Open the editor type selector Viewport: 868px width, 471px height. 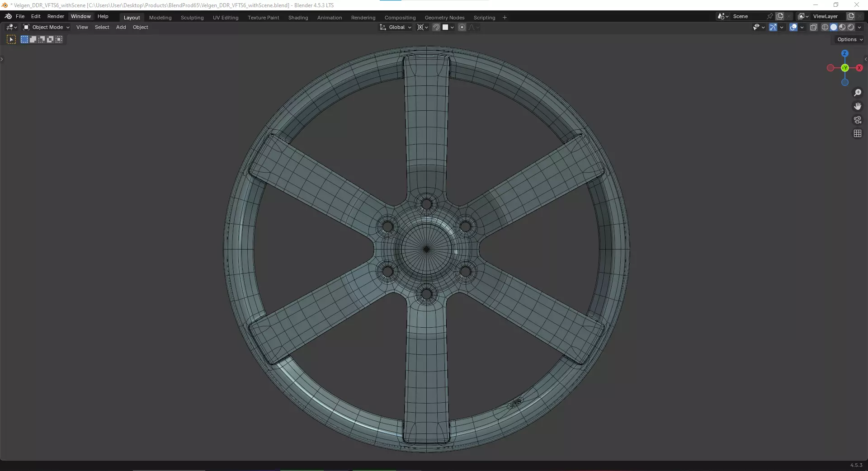[x=12, y=27]
